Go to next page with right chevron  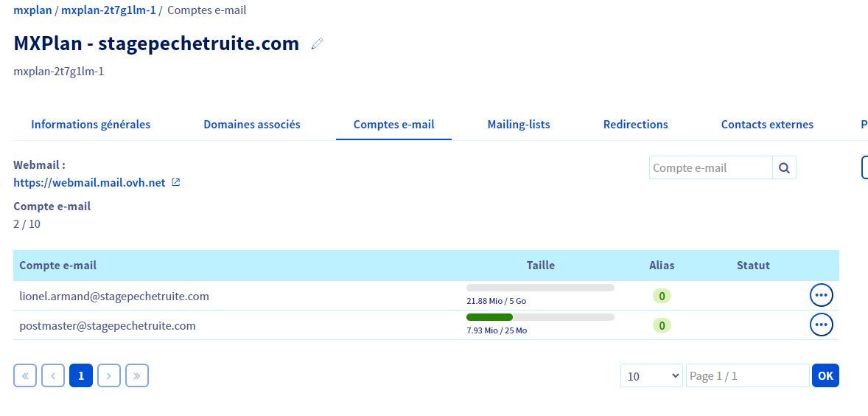click(109, 376)
